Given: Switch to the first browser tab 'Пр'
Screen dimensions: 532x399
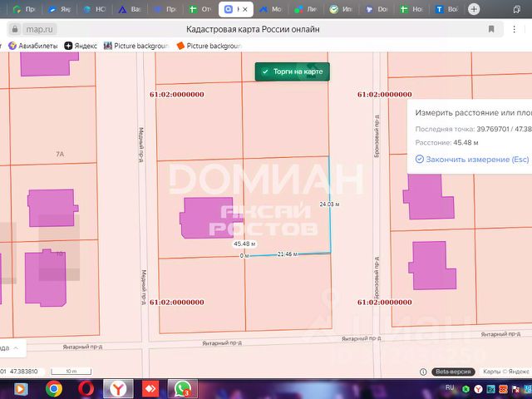Looking at the screenshot, I should click(24, 9).
